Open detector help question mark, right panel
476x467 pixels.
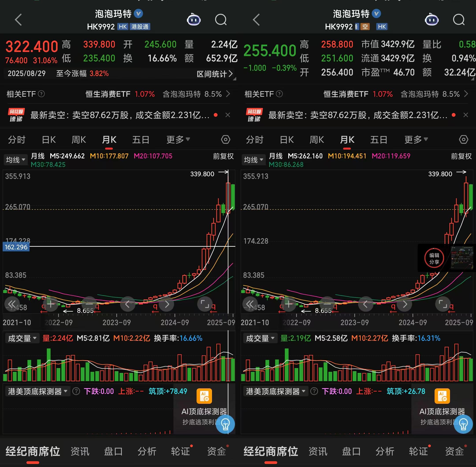[314, 391]
